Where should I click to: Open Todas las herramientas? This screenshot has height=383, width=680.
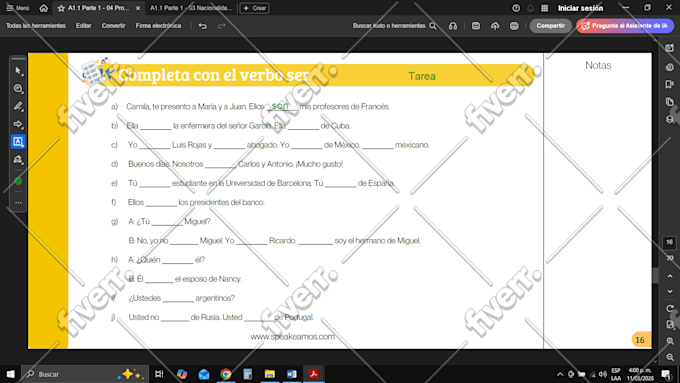[x=36, y=26]
